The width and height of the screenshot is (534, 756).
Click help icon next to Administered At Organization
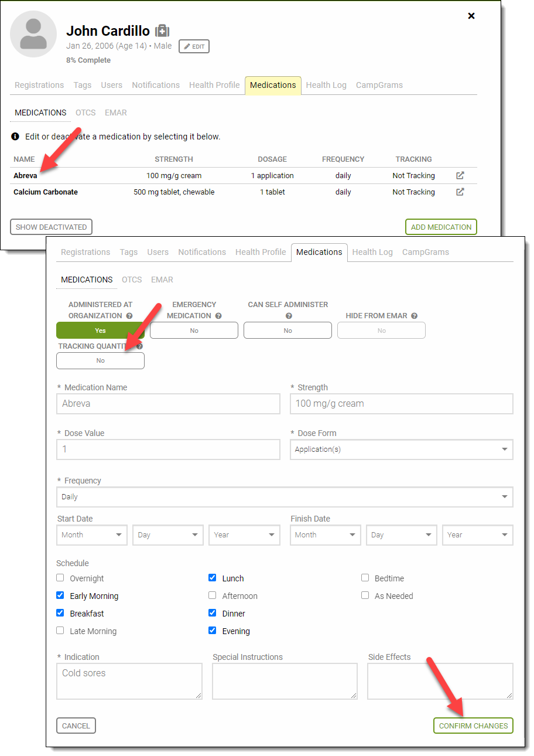[x=129, y=316]
